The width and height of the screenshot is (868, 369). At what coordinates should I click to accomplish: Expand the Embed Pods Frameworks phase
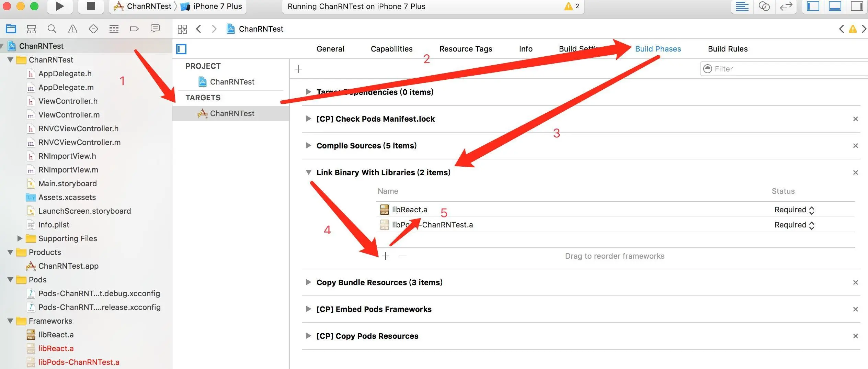point(308,309)
